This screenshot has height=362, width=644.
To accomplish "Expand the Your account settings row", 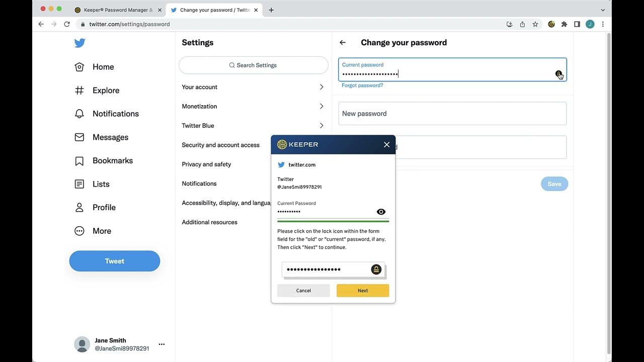I will tap(253, 87).
